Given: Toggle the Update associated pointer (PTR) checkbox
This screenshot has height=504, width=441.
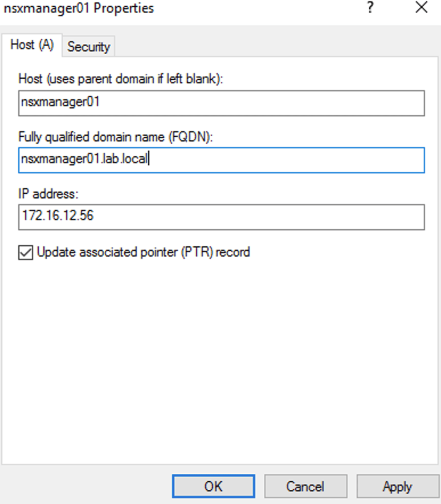Looking at the screenshot, I should (x=26, y=252).
